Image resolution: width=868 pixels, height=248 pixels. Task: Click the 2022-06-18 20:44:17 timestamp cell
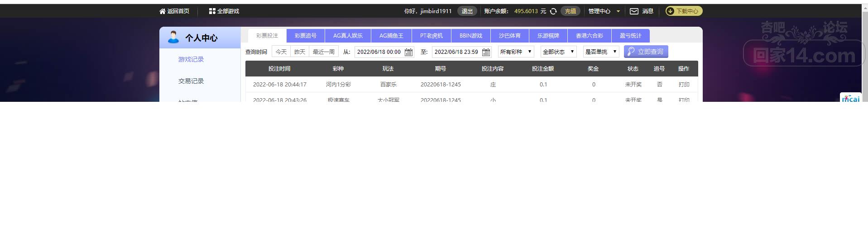click(280, 85)
